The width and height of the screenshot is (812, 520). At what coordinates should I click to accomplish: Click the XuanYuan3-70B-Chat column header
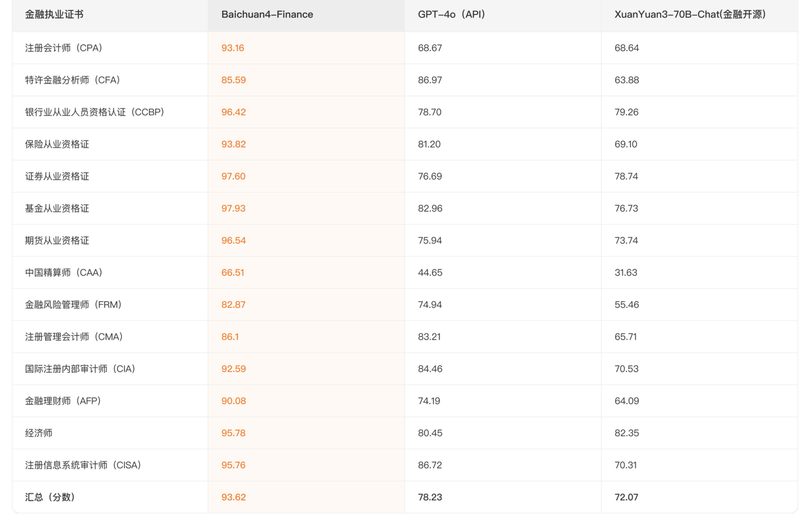pyautogui.click(x=689, y=14)
